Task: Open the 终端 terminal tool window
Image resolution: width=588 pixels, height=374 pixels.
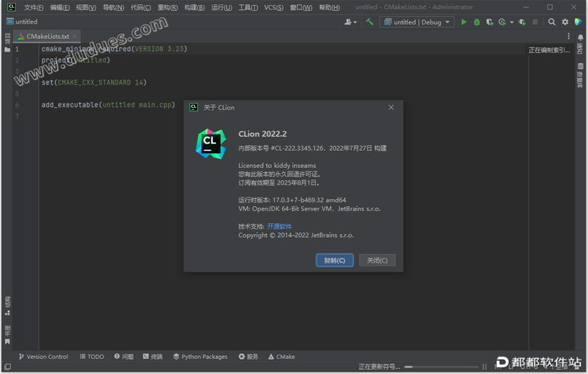Action: [x=153, y=356]
